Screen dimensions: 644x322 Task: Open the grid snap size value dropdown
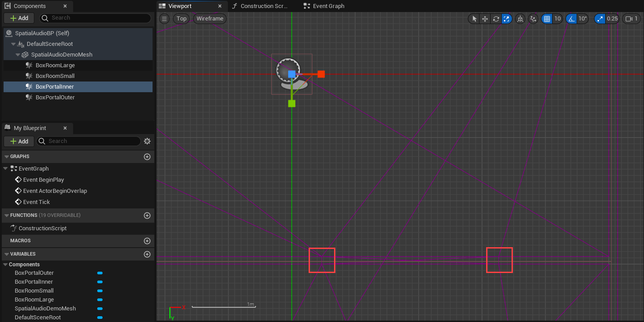click(x=557, y=19)
